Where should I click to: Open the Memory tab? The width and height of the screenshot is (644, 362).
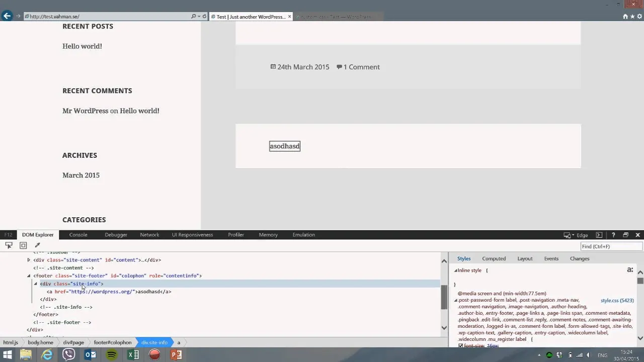click(268, 235)
